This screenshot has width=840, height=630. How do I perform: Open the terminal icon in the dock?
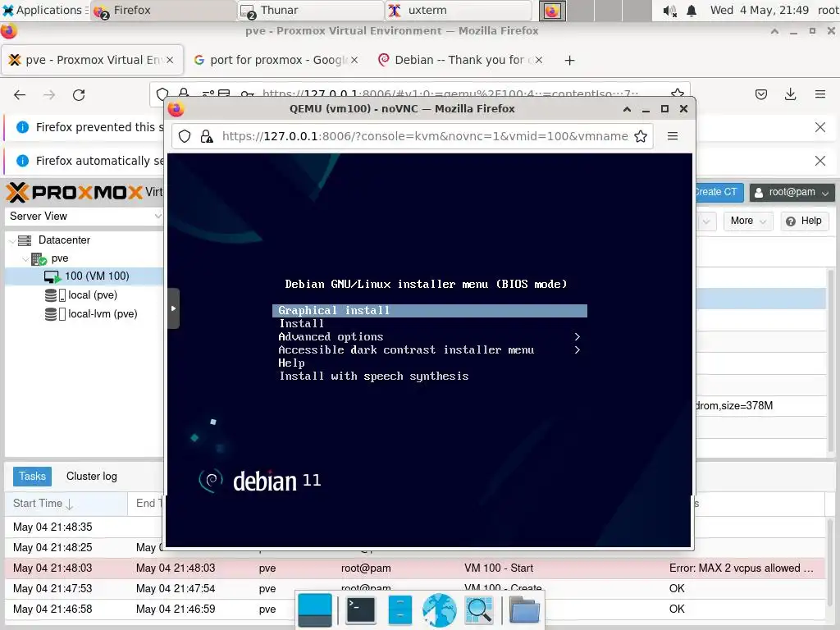point(361,609)
